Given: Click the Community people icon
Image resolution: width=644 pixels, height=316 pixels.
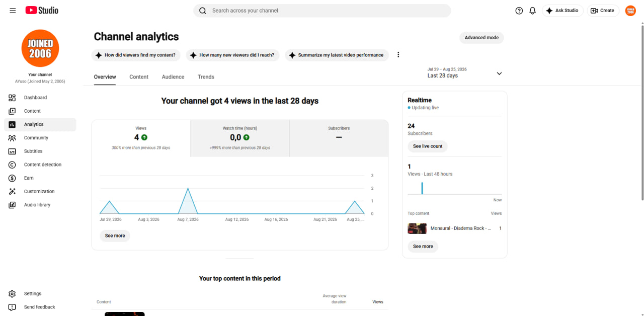Looking at the screenshot, I should tap(13, 138).
